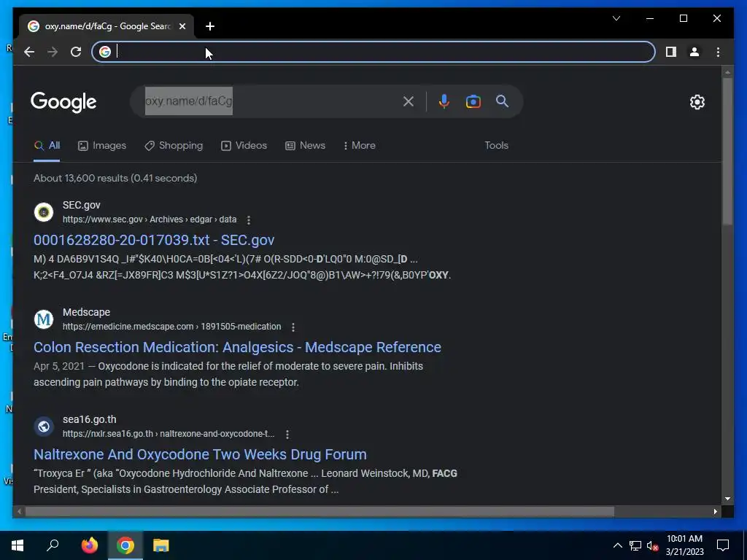The height and width of the screenshot is (560, 747).
Task: Open the Colon Resection Medication Medscape link
Action: 237,347
